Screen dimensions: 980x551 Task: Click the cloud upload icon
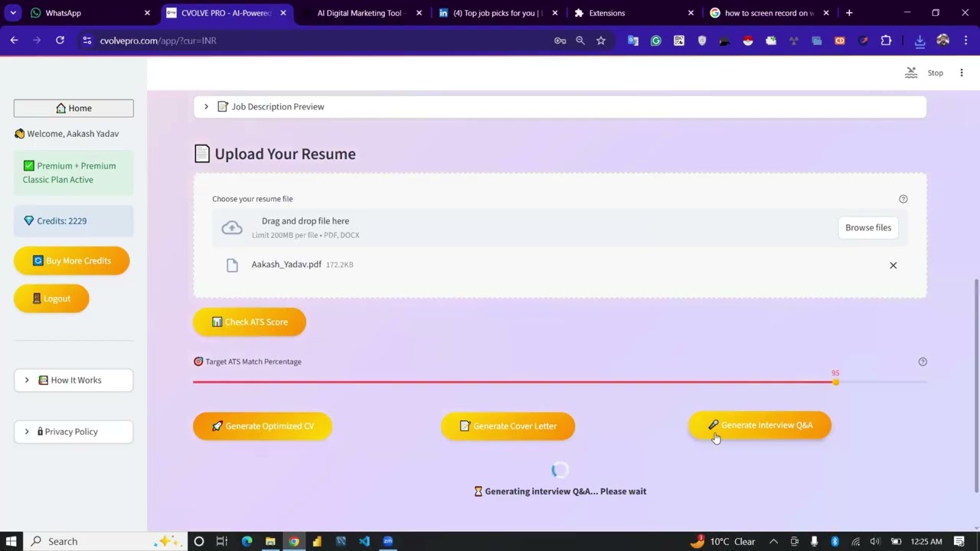(x=232, y=227)
